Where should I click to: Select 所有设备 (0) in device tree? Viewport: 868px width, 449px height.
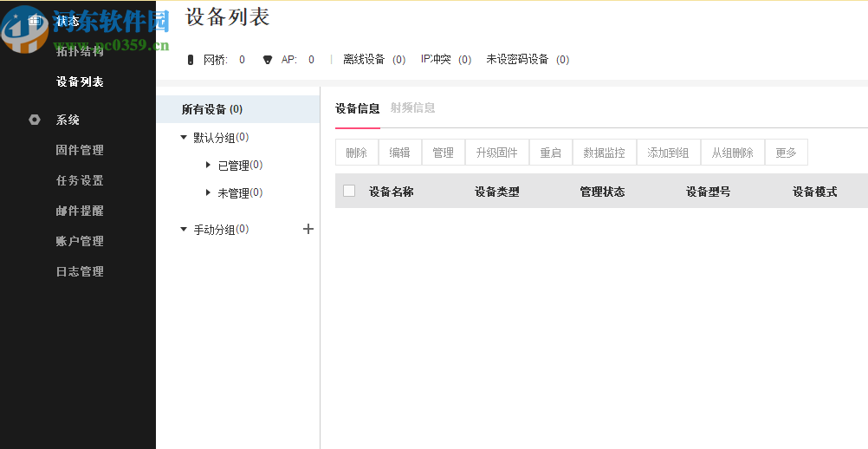click(x=238, y=109)
